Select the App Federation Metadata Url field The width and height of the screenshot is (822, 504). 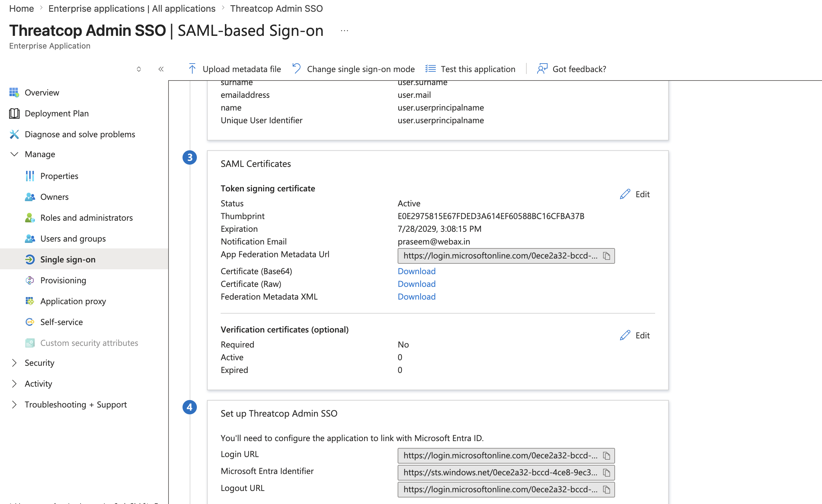tap(506, 256)
